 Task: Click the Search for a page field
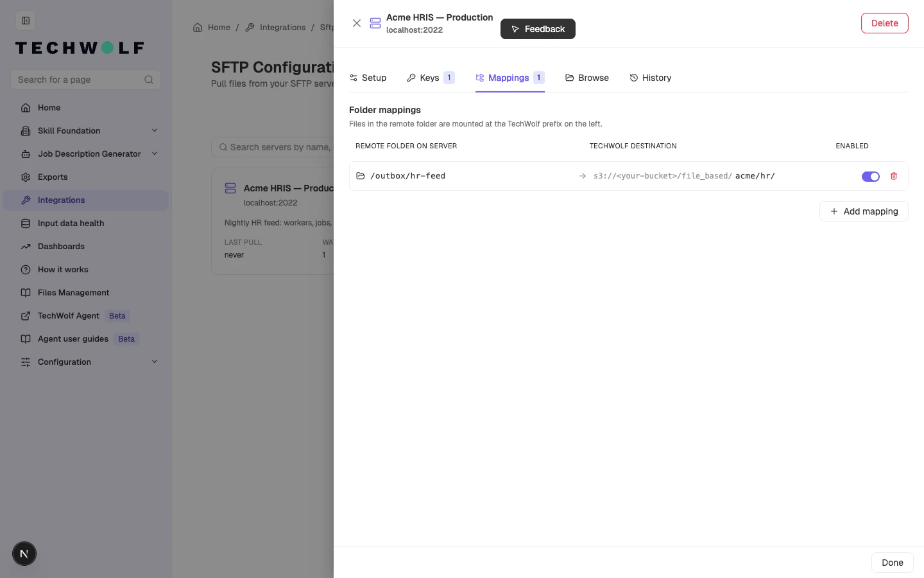(85, 80)
